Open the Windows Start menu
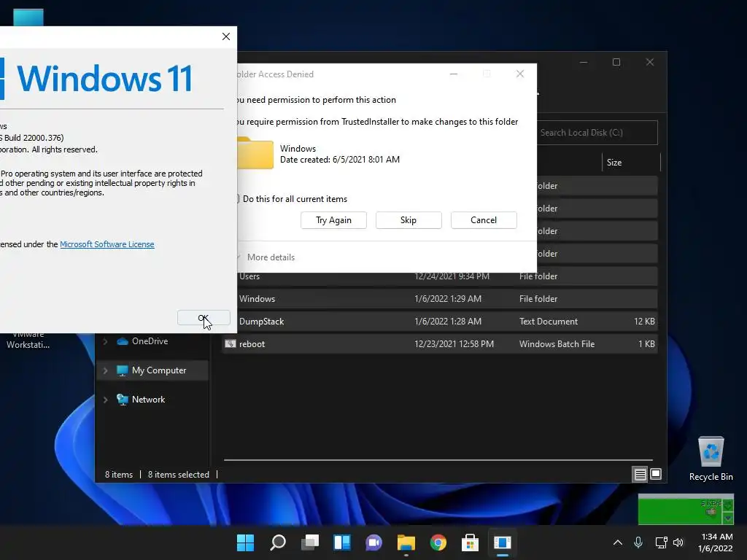This screenshot has height=560, width=747. pyautogui.click(x=246, y=542)
